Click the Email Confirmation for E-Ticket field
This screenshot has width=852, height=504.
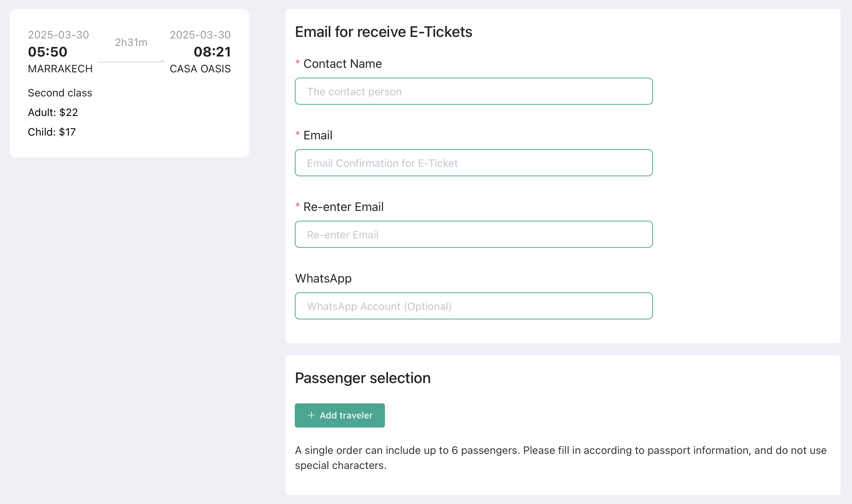pyautogui.click(x=474, y=163)
